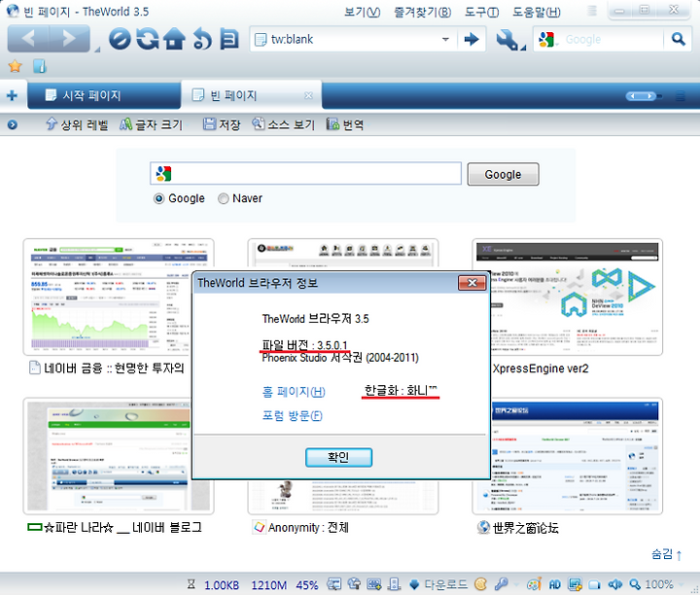
Task: Click 확인 button in info dialog
Action: pyautogui.click(x=338, y=458)
